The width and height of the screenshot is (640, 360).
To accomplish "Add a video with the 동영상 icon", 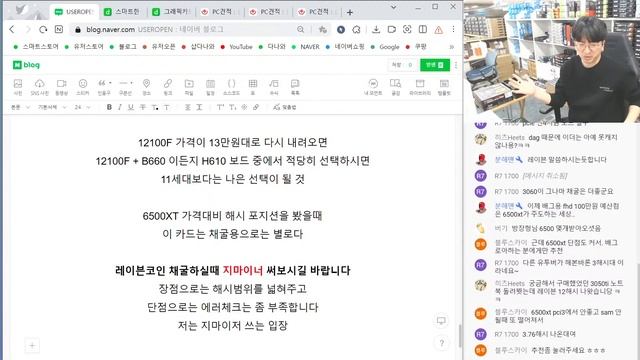I will pos(61,87).
